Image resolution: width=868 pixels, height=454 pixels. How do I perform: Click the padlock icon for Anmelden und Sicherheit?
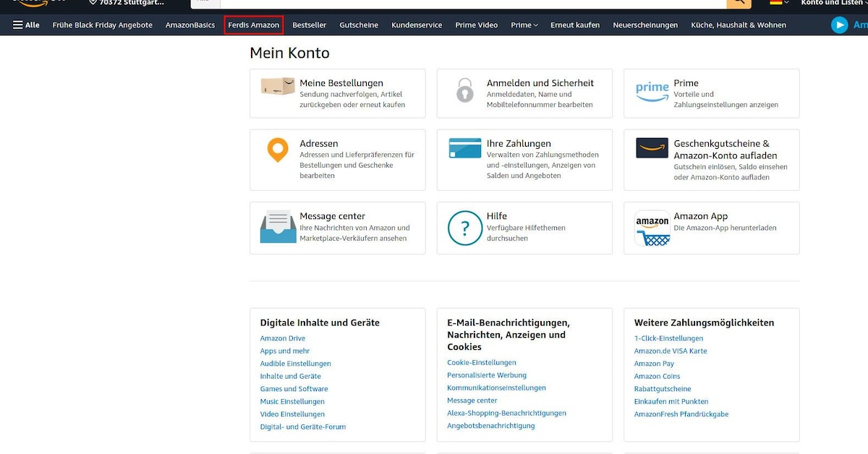(464, 90)
